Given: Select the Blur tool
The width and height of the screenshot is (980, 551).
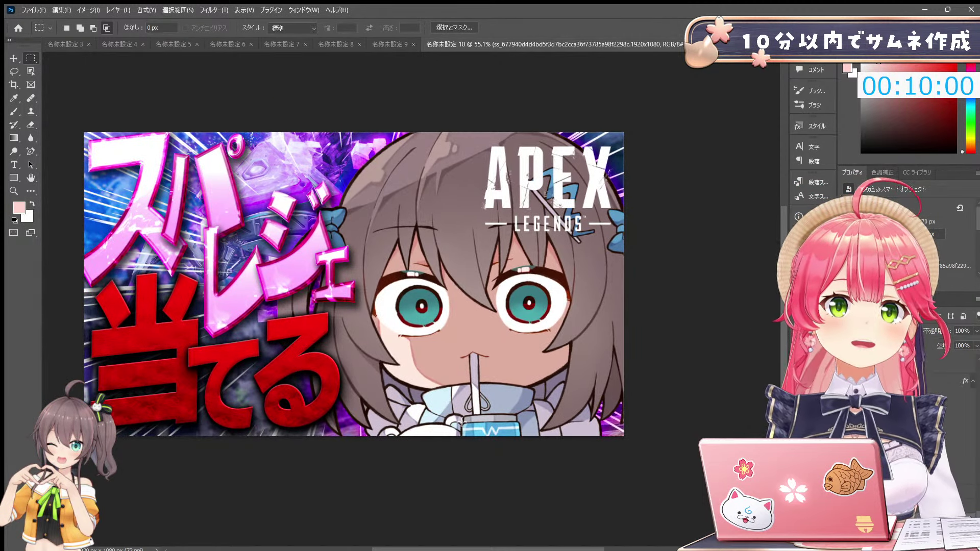Looking at the screenshot, I should pos(31,138).
